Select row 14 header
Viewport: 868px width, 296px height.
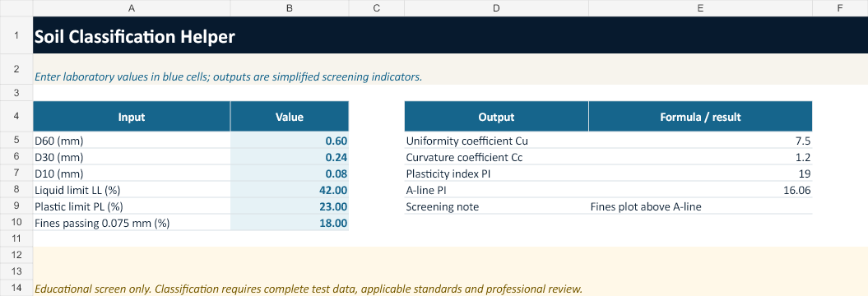coord(16,288)
